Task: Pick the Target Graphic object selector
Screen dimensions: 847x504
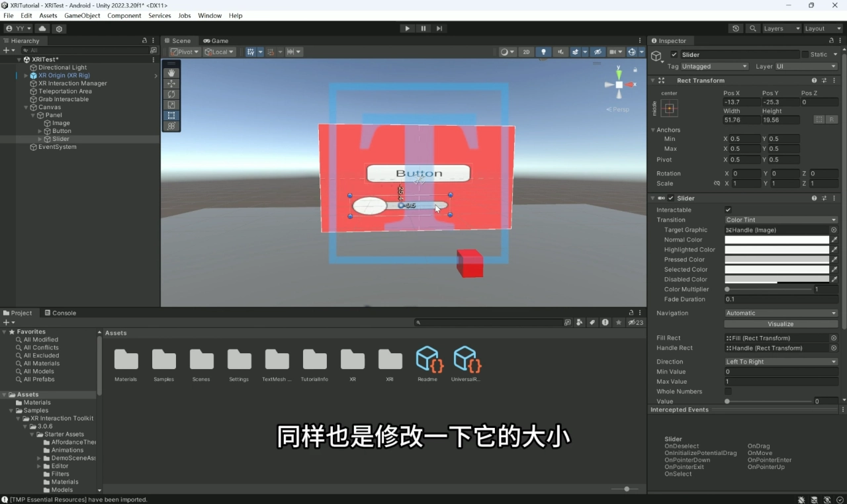Action: pos(834,230)
